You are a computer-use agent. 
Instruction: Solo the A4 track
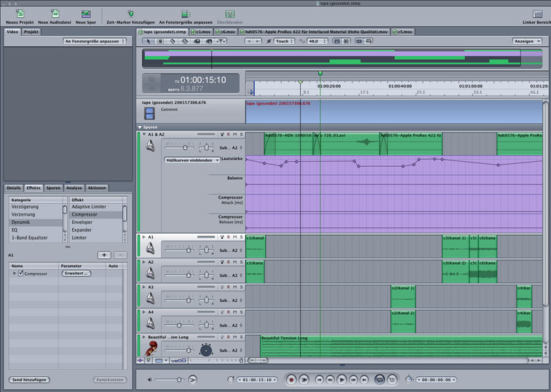pyautogui.click(x=241, y=312)
